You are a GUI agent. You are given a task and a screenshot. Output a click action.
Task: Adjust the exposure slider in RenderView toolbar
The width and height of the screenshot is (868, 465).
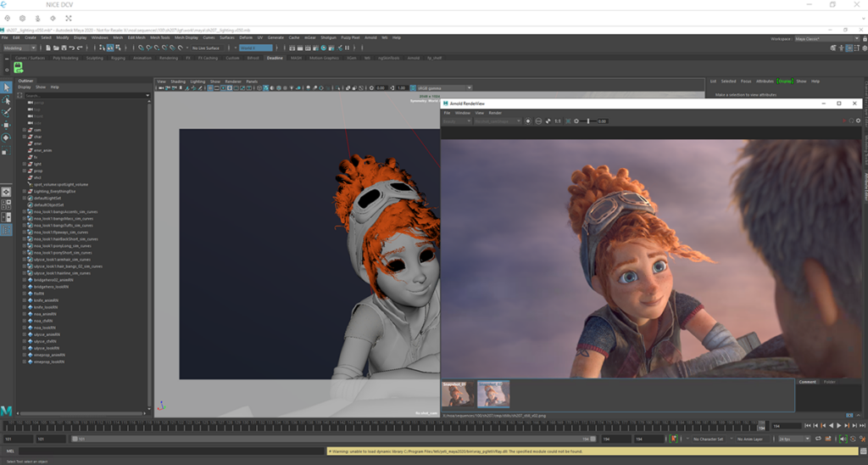pos(588,120)
